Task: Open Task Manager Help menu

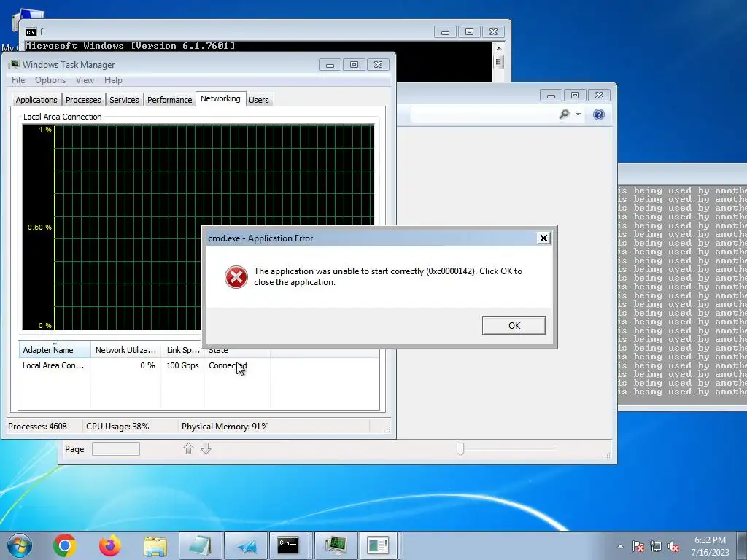Action: tap(113, 80)
